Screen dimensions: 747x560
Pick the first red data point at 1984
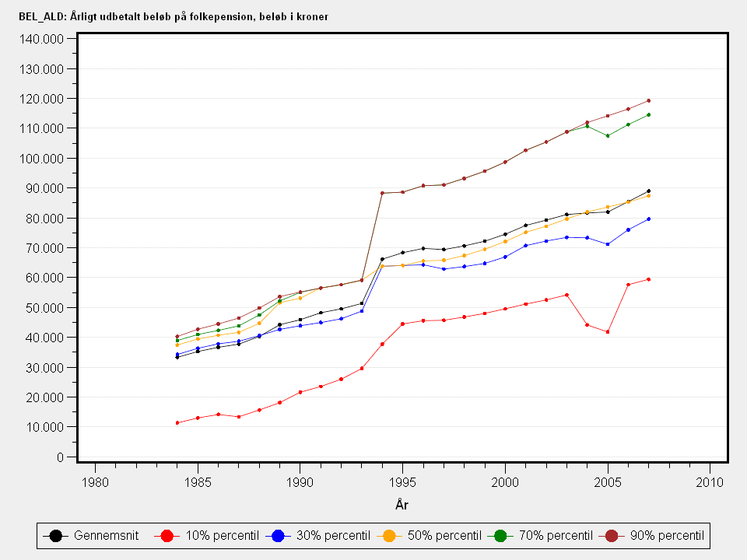[x=177, y=422]
